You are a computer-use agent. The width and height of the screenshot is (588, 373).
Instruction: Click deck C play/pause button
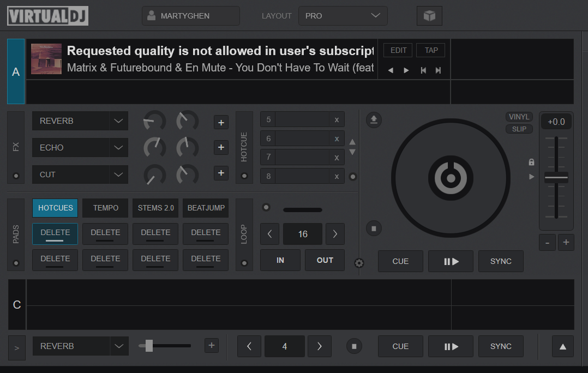tap(451, 346)
